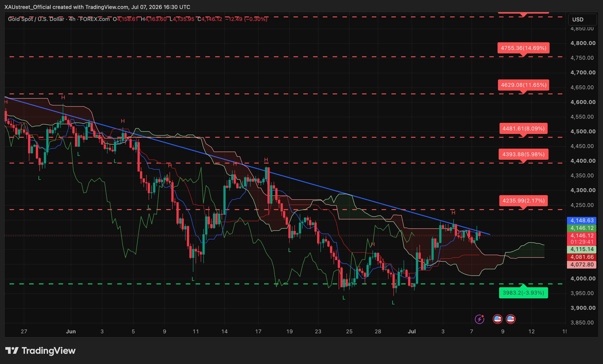
Task: Open the right US flag economic event
Action: [x=510, y=319]
